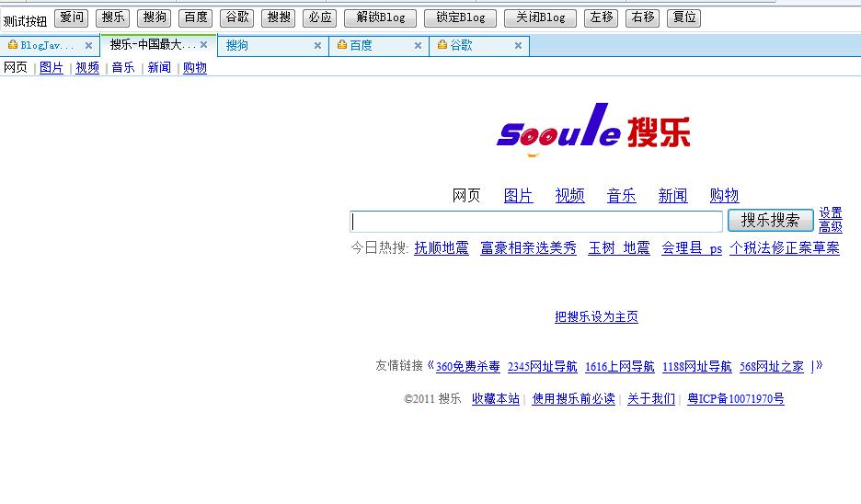Open 360免费杀毒 friend link
This screenshot has height=504, width=861.
point(468,366)
